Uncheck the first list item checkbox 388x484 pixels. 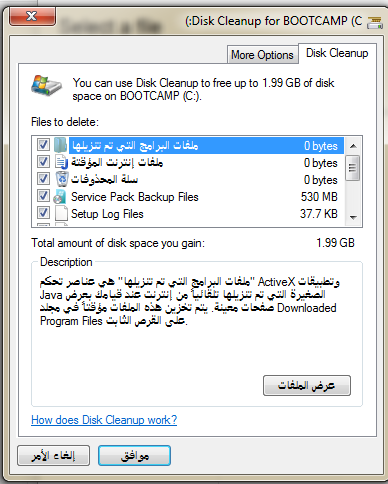[43, 145]
